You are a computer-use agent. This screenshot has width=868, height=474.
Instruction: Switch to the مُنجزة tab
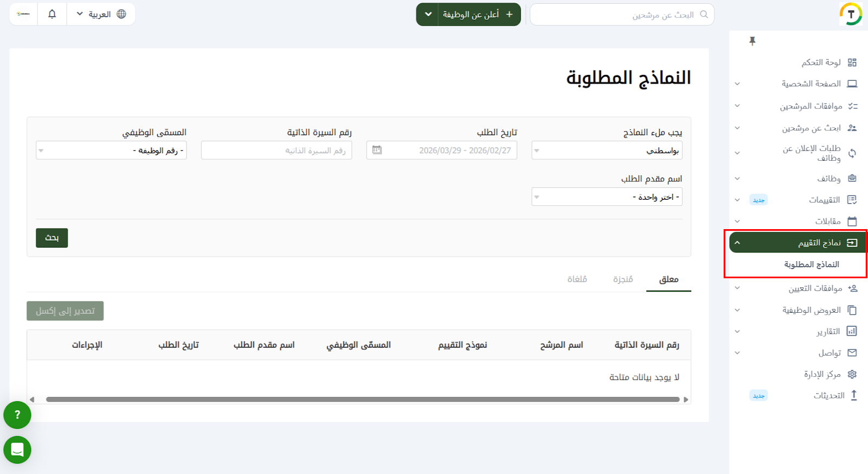[x=623, y=279]
